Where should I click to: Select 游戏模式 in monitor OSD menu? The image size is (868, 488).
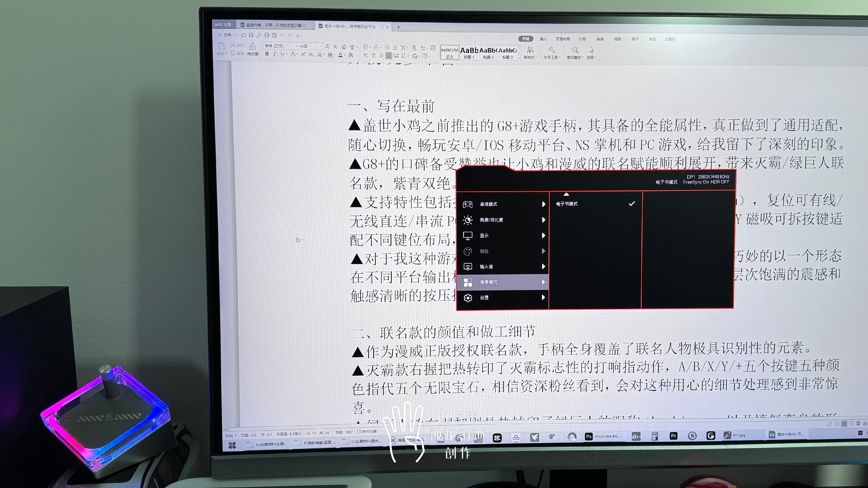point(503,204)
